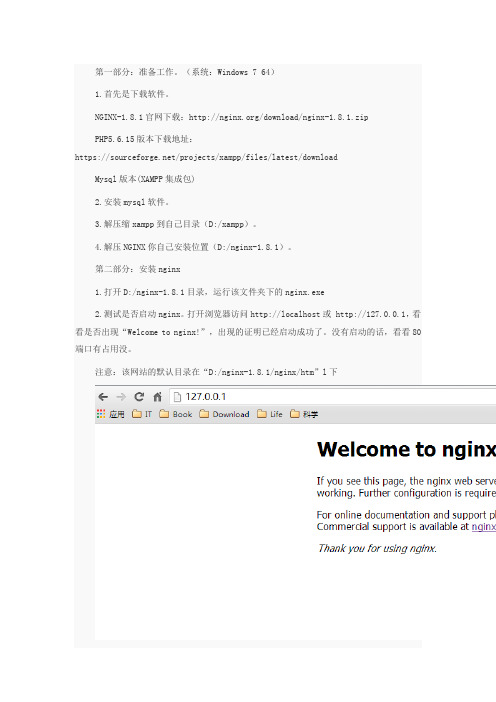Click the browser back arrow

(103, 397)
